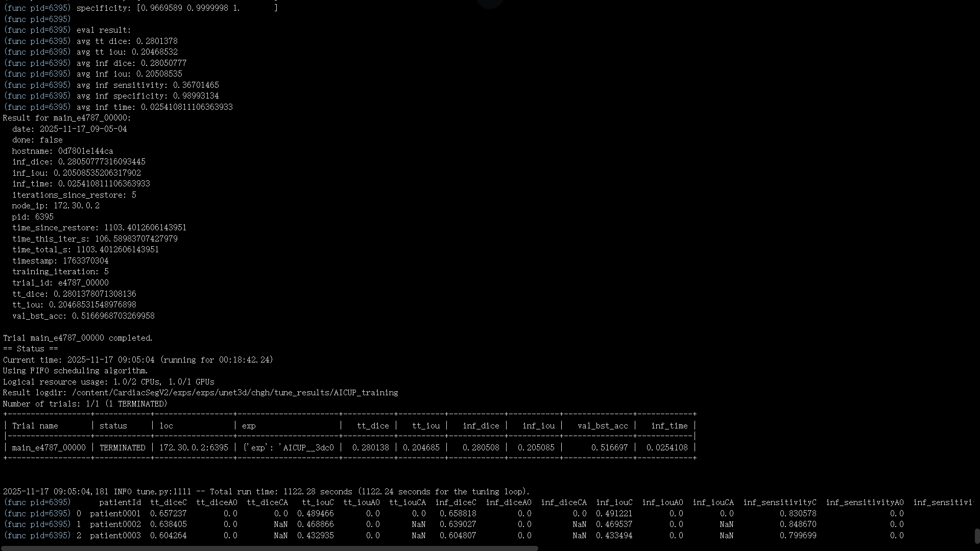Select the patient0001 row entry
The width and height of the screenshot is (980, 551).
click(x=115, y=513)
